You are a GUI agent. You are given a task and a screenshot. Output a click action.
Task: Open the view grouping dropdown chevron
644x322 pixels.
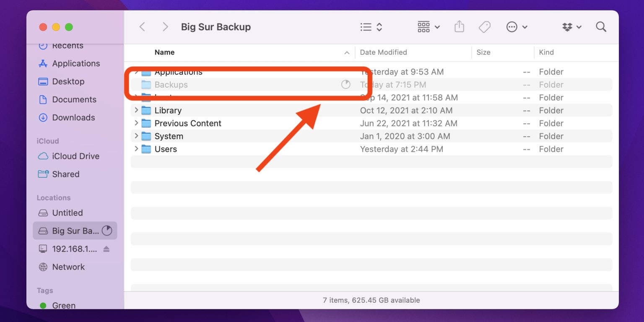(438, 26)
